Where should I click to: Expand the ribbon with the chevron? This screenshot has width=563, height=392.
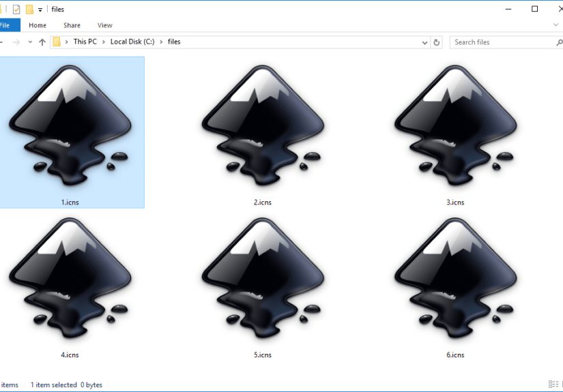tap(555, 25)
